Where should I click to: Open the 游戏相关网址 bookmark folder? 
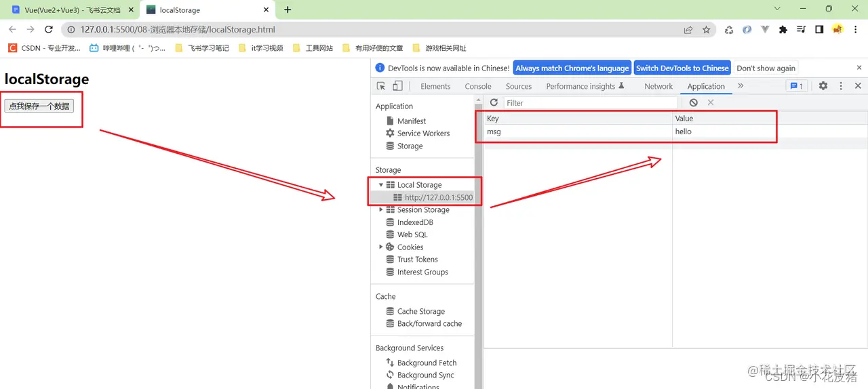(439, 48)
